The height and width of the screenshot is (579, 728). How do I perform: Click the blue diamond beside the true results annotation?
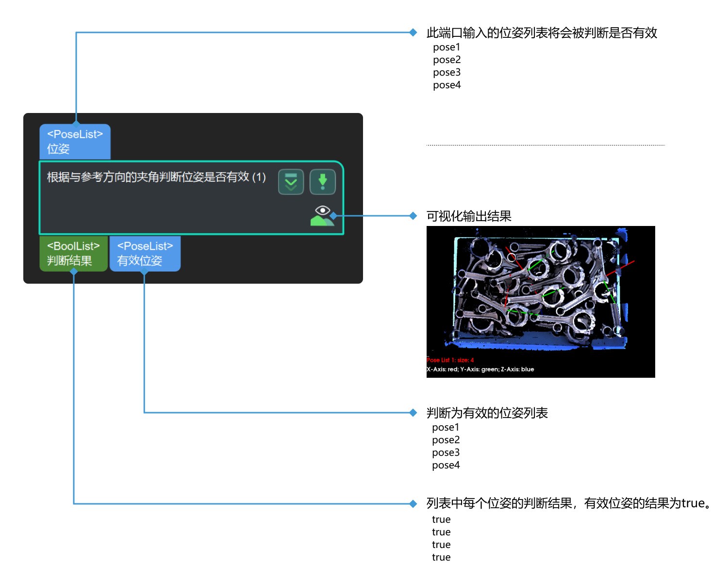click(x=413, y=504)
